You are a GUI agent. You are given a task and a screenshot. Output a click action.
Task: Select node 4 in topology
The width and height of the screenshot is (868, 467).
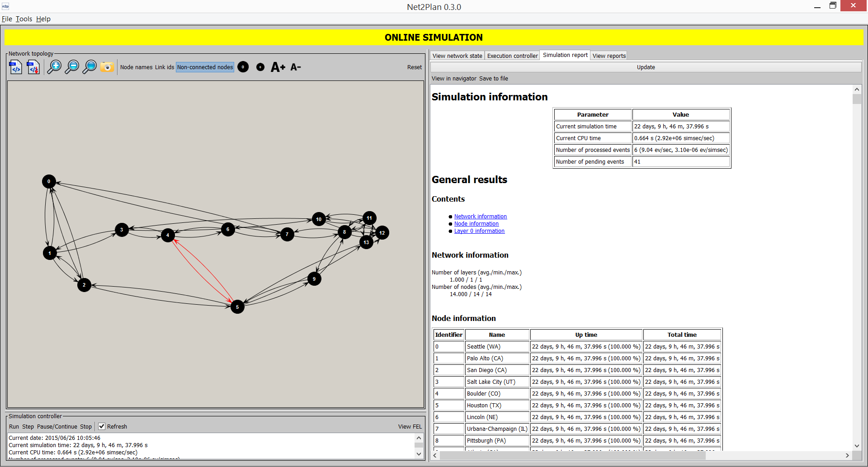[x=168, y=235]
